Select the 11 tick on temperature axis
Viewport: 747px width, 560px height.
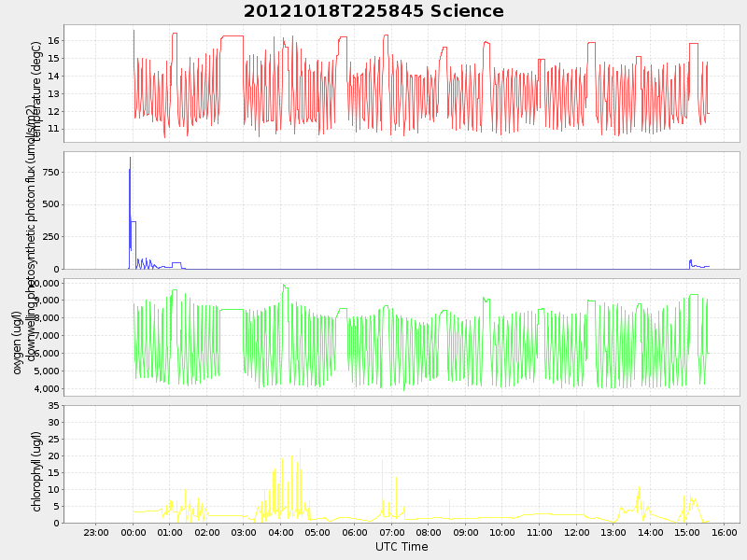click(x=53, y=129)
